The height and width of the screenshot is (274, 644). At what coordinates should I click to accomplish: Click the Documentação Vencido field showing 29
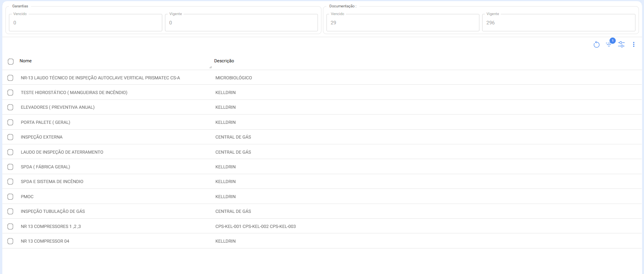403,22
